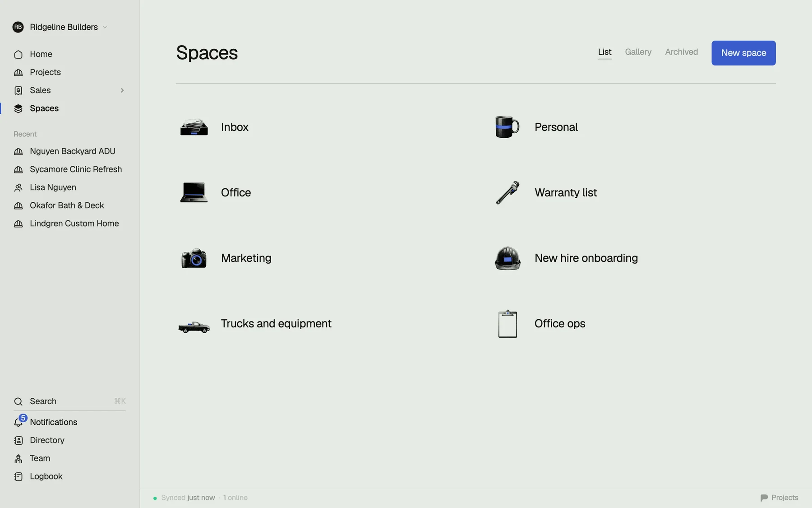
Task: Open the Personal mug icon
Action: point(507,127)
